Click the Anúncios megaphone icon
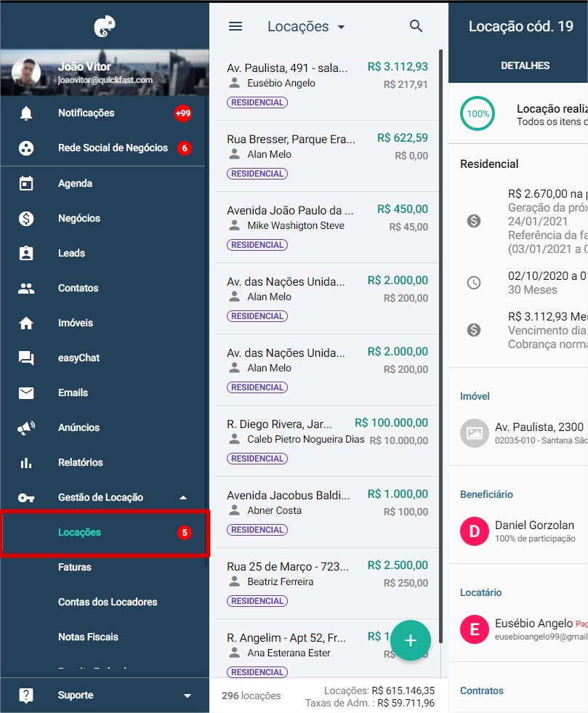 [x=26, y=427]
